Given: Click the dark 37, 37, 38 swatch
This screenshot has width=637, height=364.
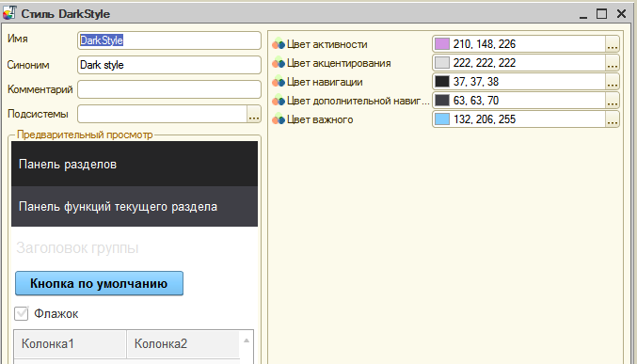Looking at the screenshot, I should pyautogui.click(x=442, y=82).
